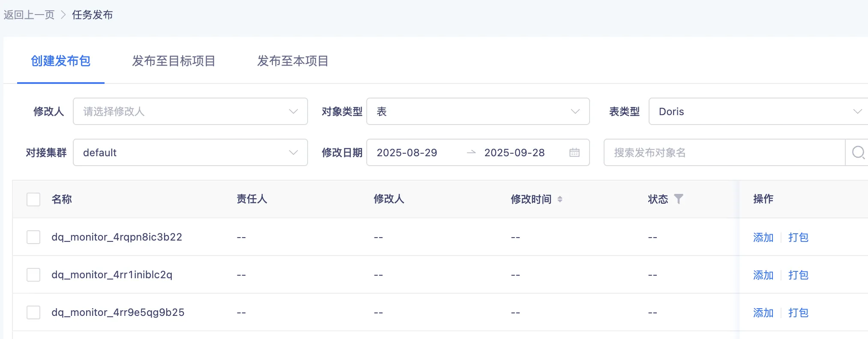
Task: Select the dq_monitor_4rr1iniblc2q row checkbox
Action: [x=33, y=275]
